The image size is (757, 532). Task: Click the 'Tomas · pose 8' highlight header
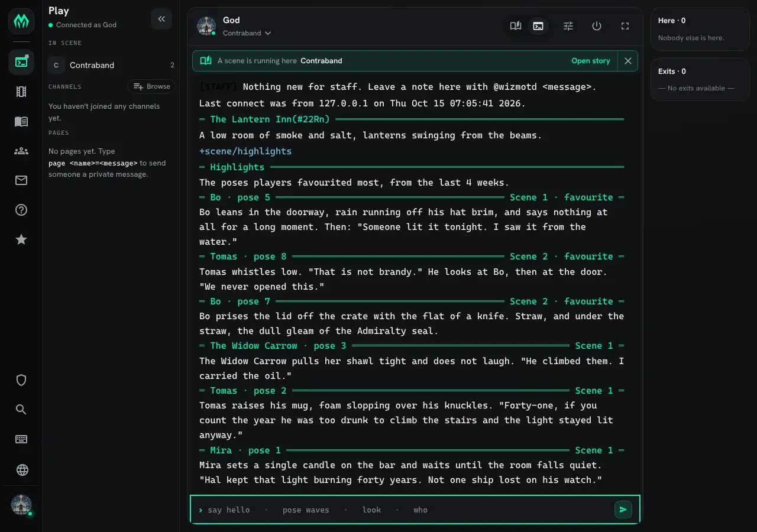248,257
